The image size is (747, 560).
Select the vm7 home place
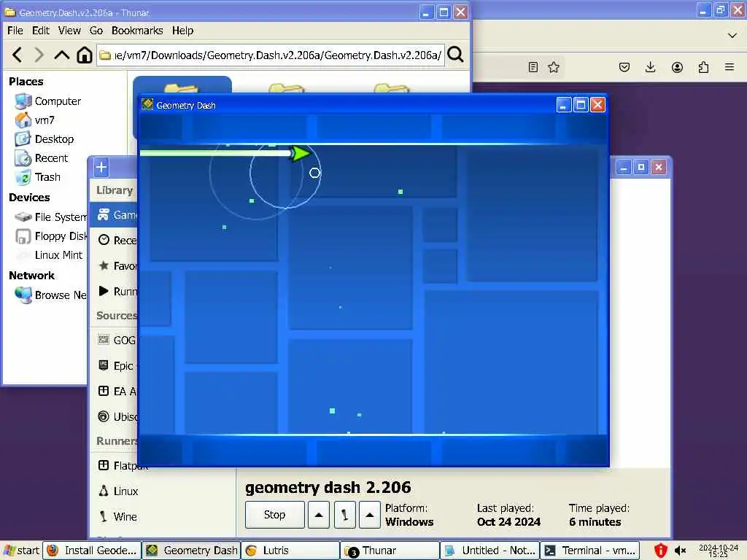pyautogui.click(x=34, y=120)
